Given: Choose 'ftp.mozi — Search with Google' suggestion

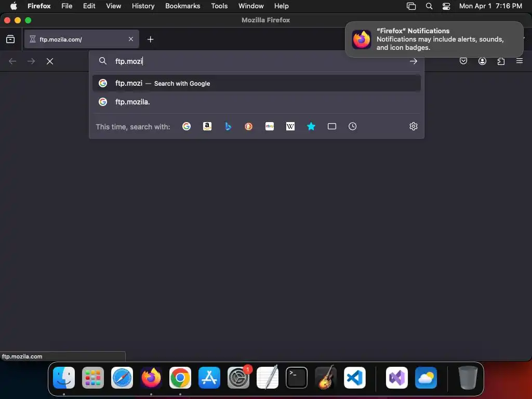Looking at the screenshot, I should tap(257, 84).
